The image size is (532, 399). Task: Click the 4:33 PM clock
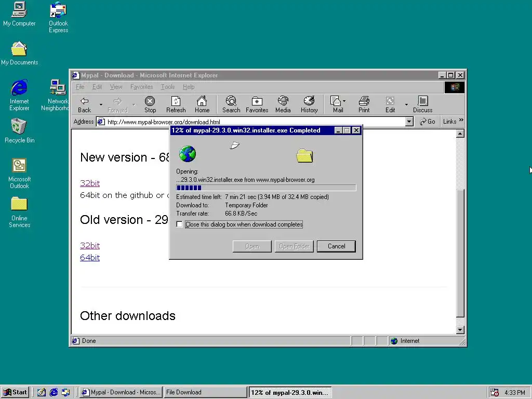tap(515, 393)
